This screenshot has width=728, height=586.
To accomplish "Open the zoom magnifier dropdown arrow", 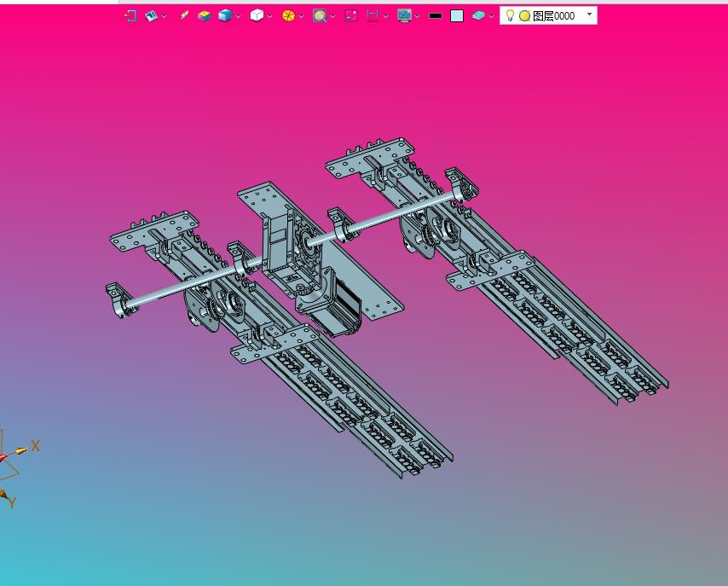I will tap(333, 16).
